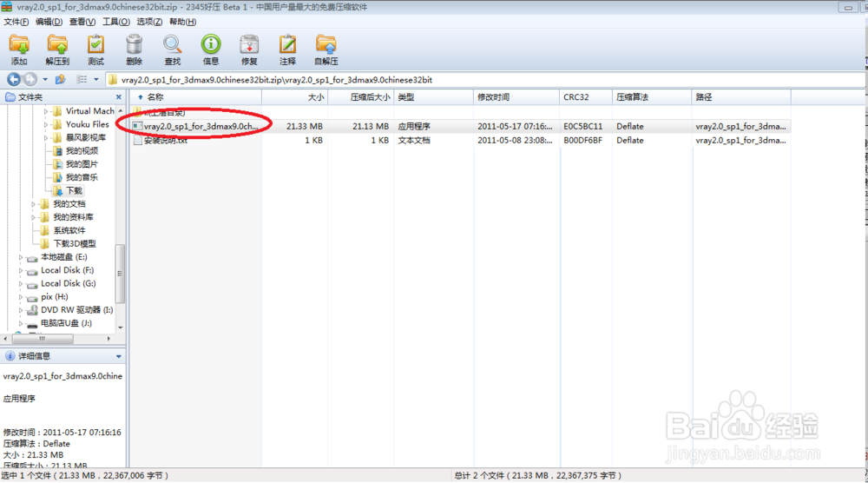Open the navigation history dropdown arrow
This screenshot has width=868, height=483.
[x=45, y=80]
